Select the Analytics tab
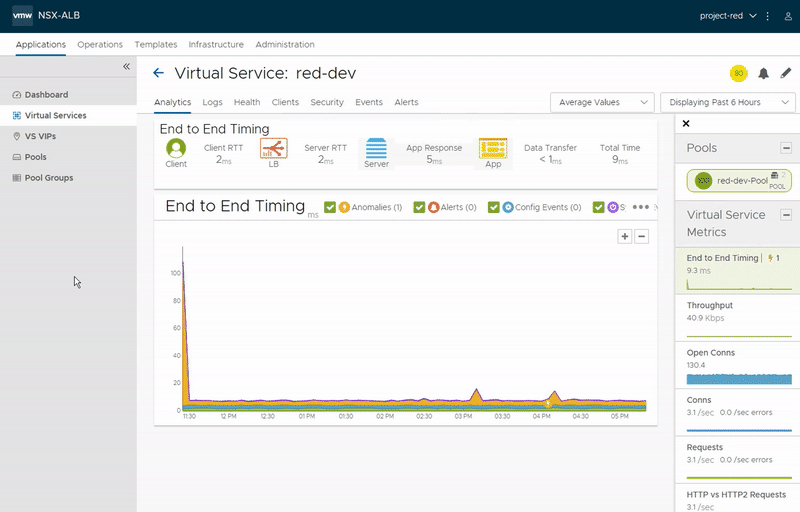 click(x=172, y=102)
